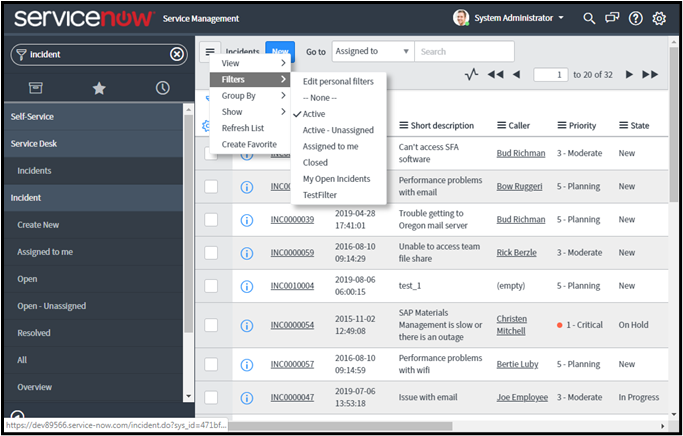
Task: Choose 'My Open Incidents' filter
Action: [336, 179]
